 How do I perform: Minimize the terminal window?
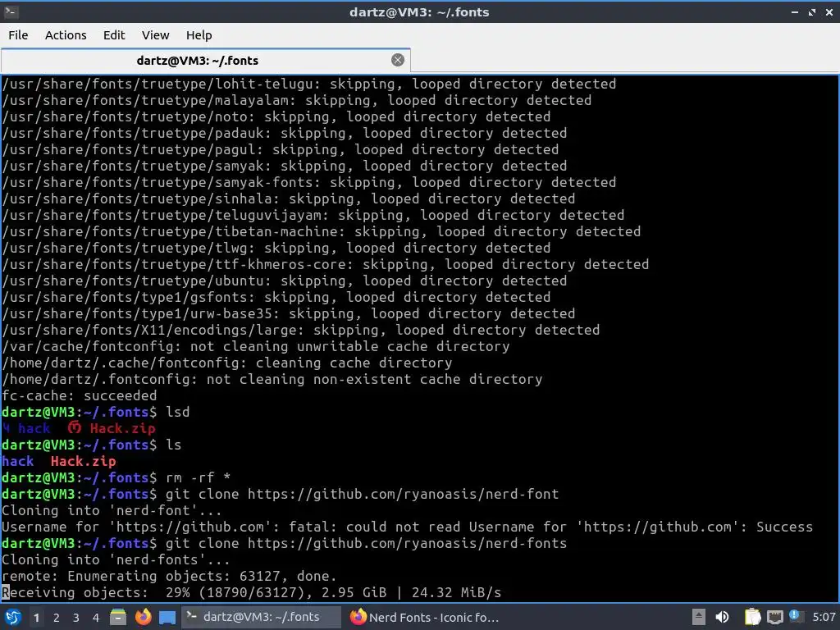795,11
